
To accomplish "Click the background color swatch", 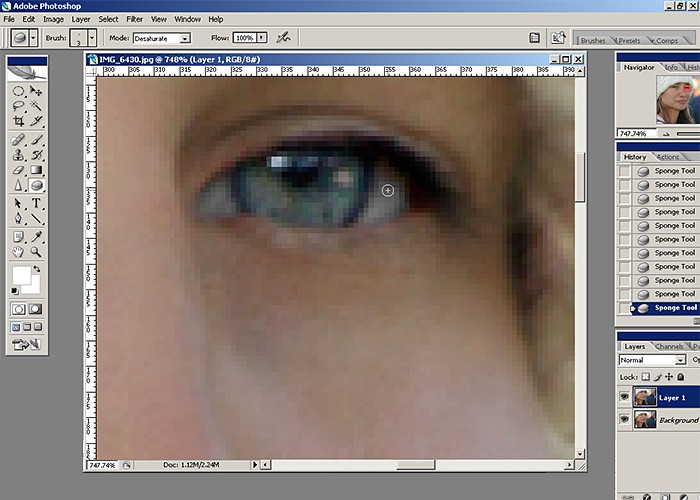I will click(34, 287).
